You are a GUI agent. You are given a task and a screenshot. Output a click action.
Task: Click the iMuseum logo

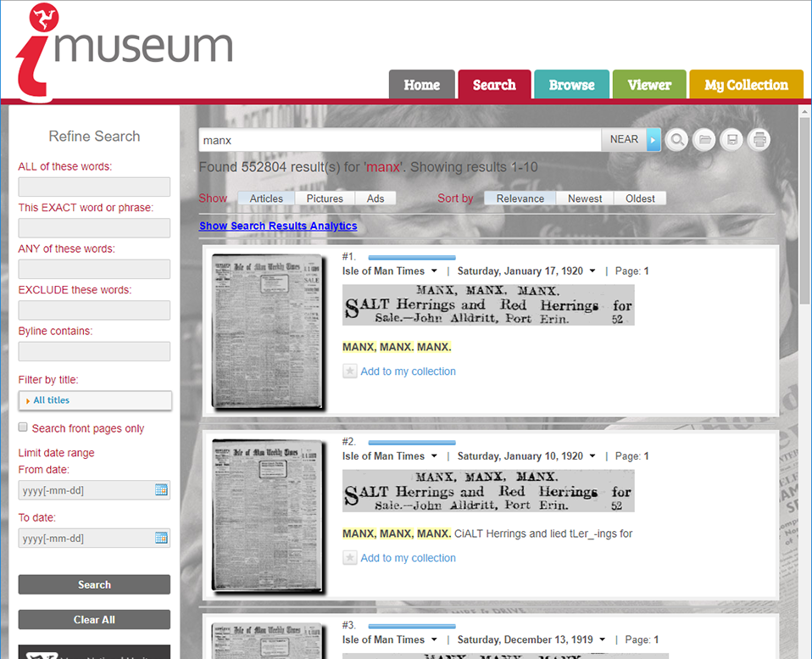click(123, 49)
